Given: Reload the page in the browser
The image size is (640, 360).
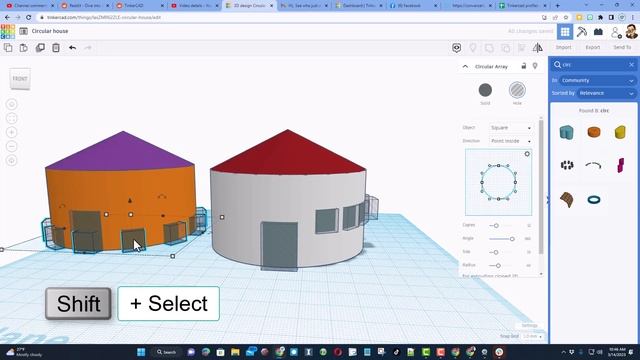Looking at the screenshot, I should (x=29, y=18).
